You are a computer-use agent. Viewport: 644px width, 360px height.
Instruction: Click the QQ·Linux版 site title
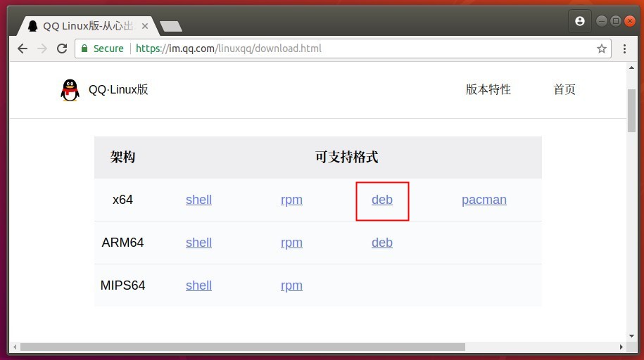118,89
